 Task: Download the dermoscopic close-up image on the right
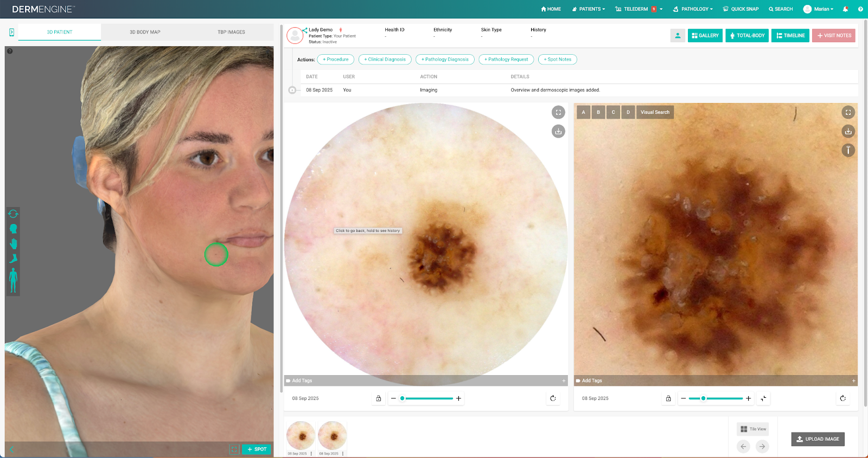coord(848,131)
